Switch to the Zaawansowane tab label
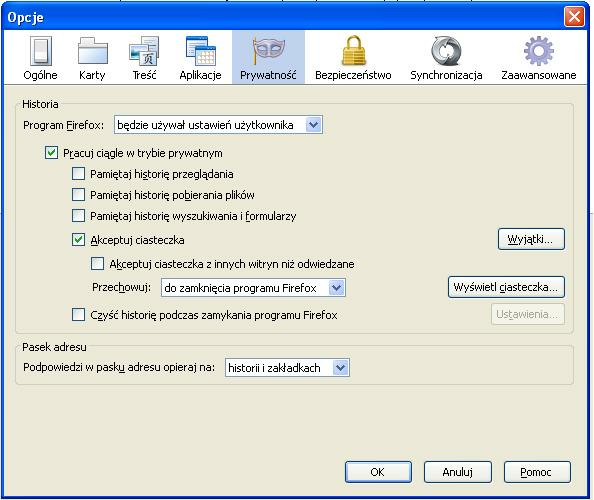The width and height of the screenshot is (594, 500). (539, 75)
